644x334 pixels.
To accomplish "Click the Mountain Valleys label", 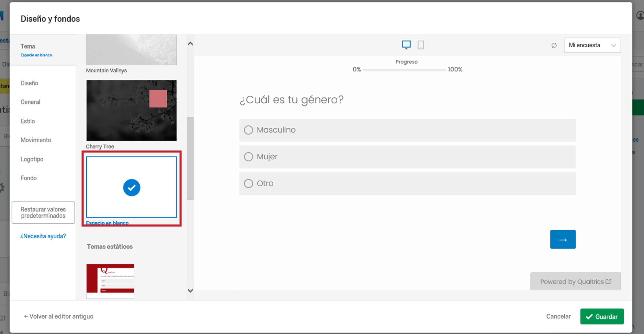I will pyautogui.click(x=106, y=70).
